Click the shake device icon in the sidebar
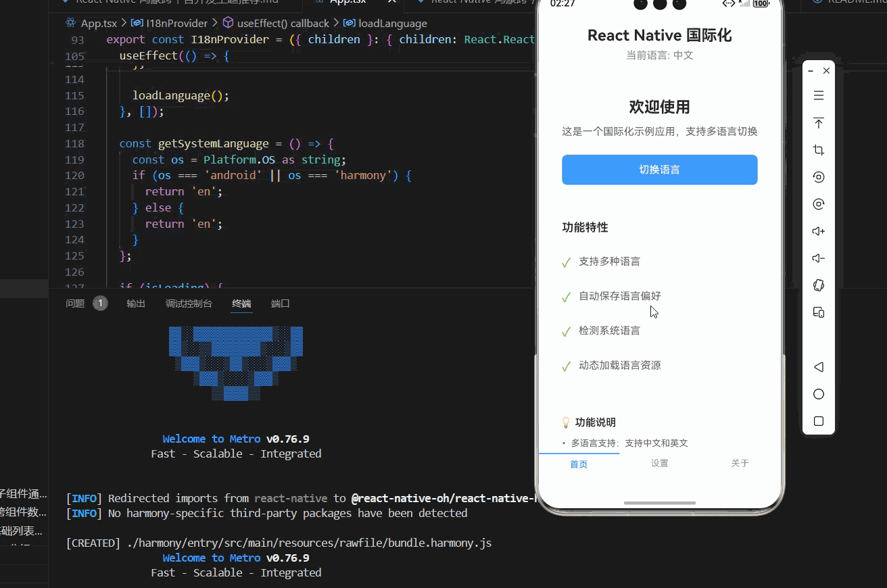This screenshot has height=588, width=887. (818, 285)
